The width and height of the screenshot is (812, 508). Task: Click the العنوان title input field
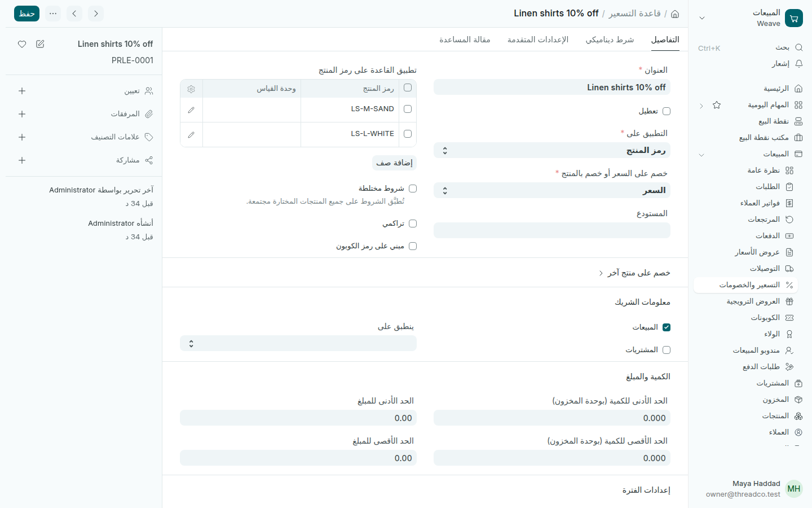tap(552, 87)
